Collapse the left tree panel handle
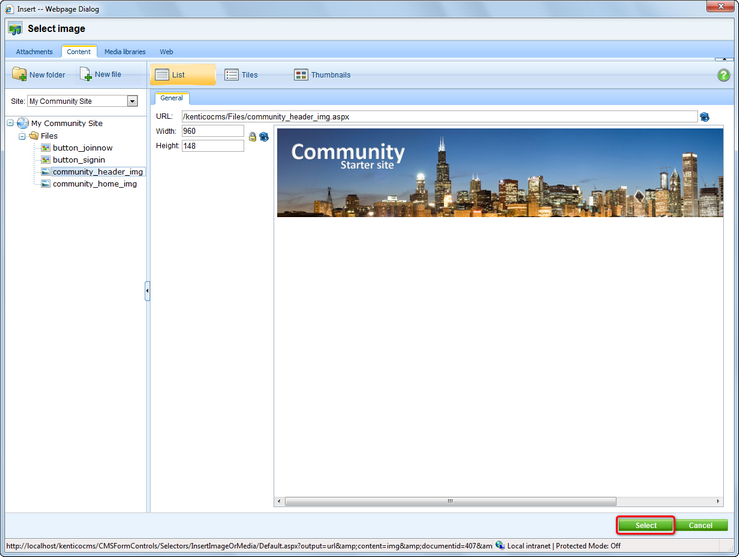The image size is (739, 557). coord(147,291)
